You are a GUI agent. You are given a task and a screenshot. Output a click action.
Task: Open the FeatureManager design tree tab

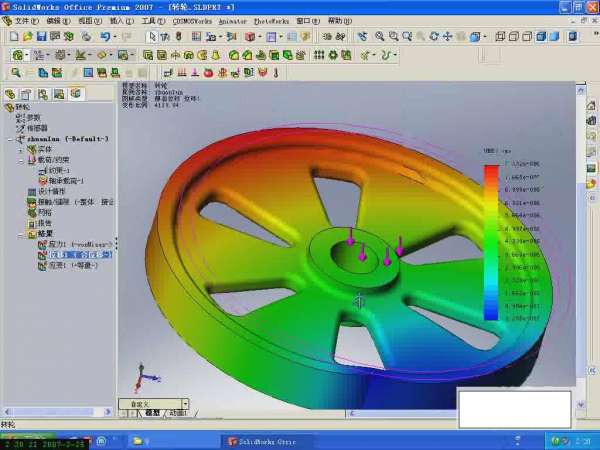[x=10, y=94]
